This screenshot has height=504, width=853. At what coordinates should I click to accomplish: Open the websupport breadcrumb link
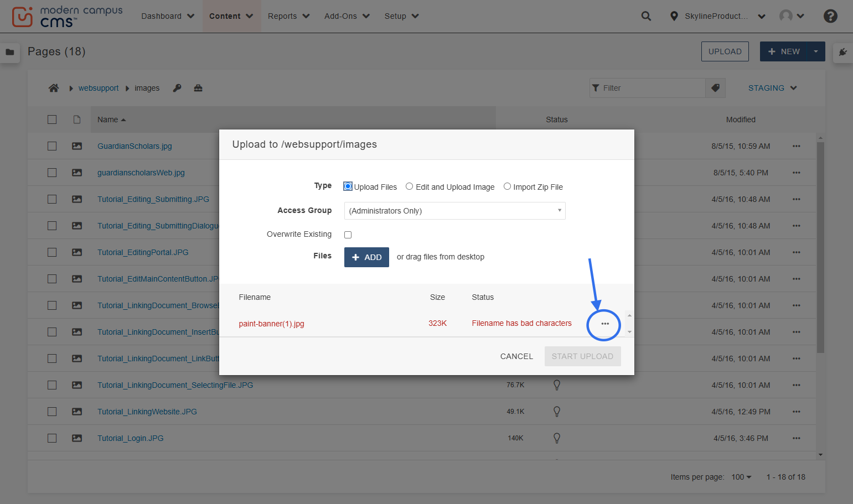[x=99, y=88]
